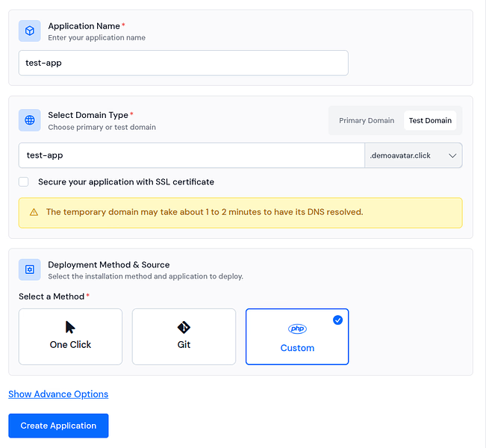Click the blue checkmark badge on Custom card
This screenshot has height=448, width=486.
pos(337,320)
